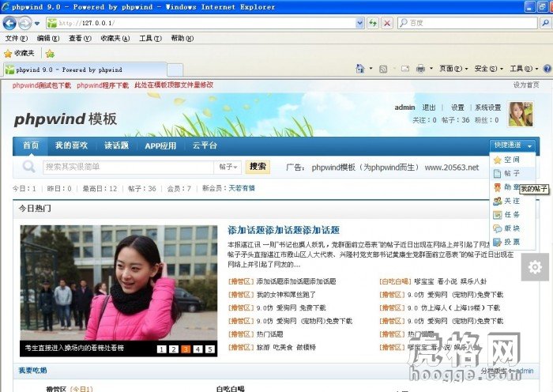The width and height of the screenshot is (553, 392).
Task: Click the 投票 vote icon in quick menu
Action: coord(497,242)
